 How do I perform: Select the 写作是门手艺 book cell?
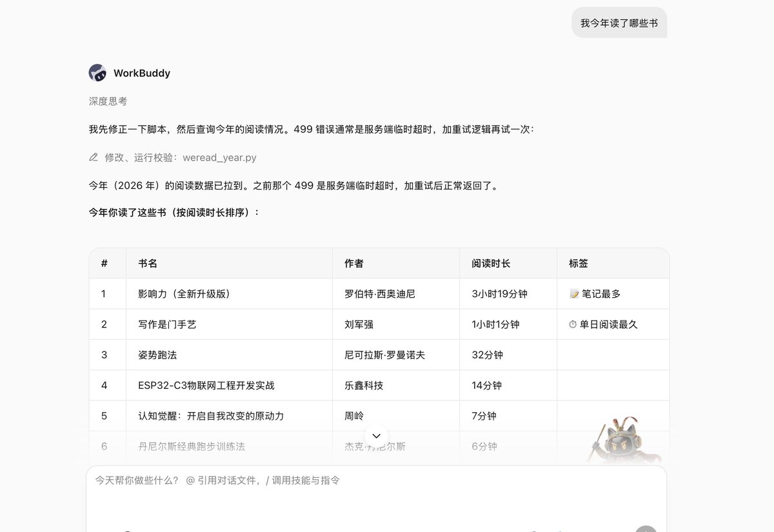[229, 324]
